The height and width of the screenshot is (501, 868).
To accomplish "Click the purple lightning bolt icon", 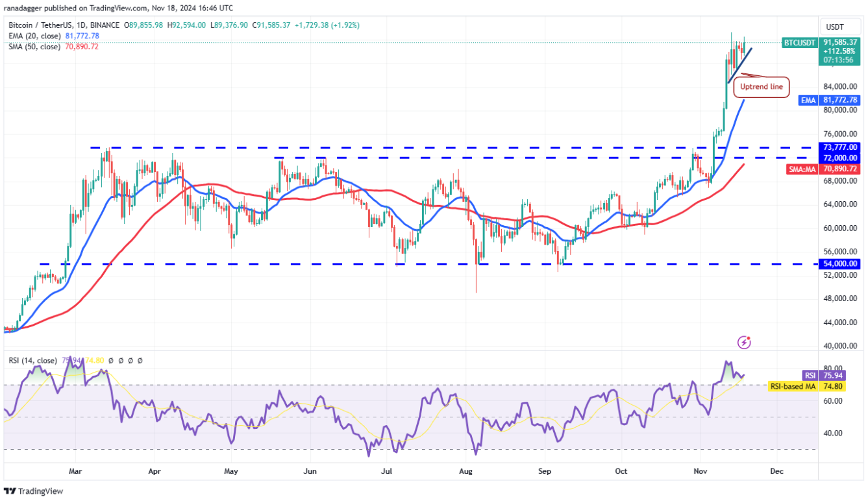I will tap(745, 341).
